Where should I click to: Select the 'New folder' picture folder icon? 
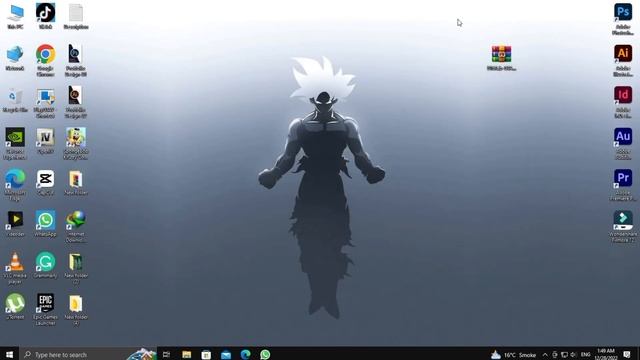tap(76, 182)
